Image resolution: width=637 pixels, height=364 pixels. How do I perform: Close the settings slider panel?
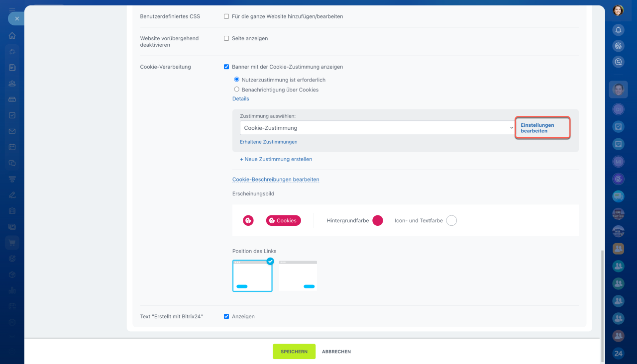click(16, 18)
